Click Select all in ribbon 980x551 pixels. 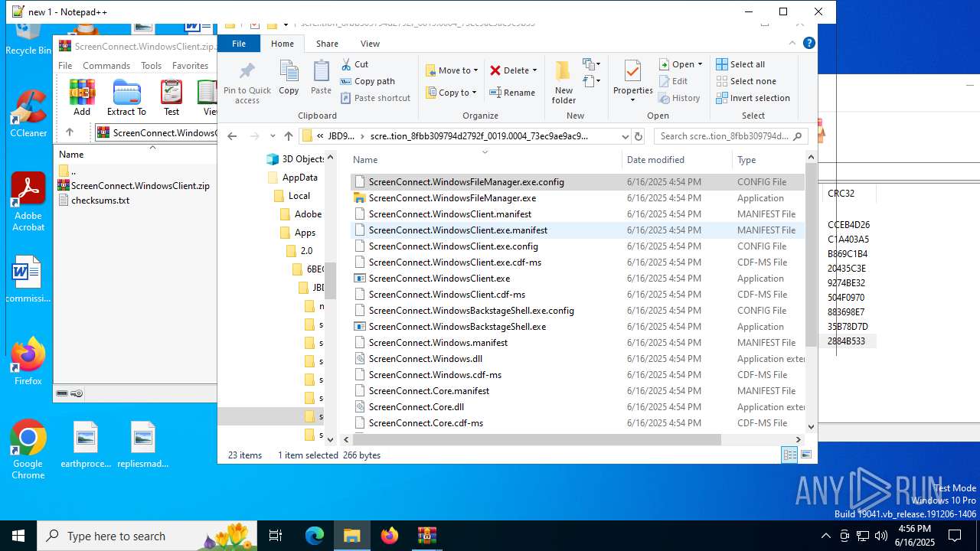coord(740,64)
